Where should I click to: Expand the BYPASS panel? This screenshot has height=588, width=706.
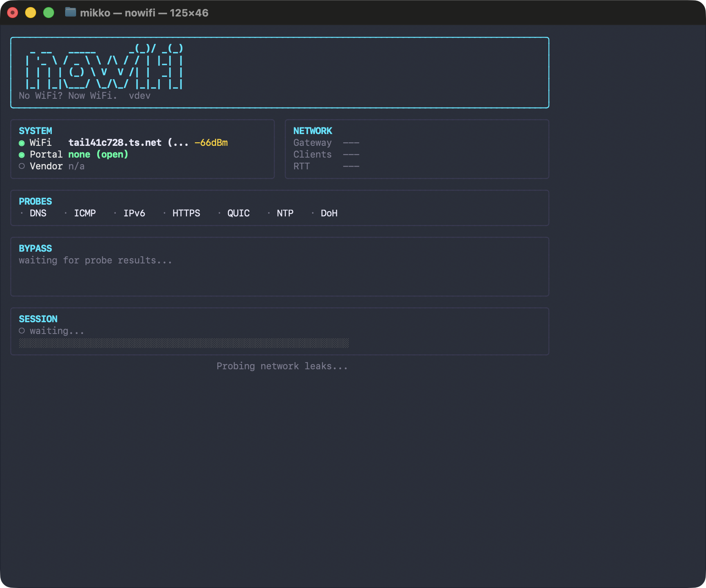[x=35, y=248]
